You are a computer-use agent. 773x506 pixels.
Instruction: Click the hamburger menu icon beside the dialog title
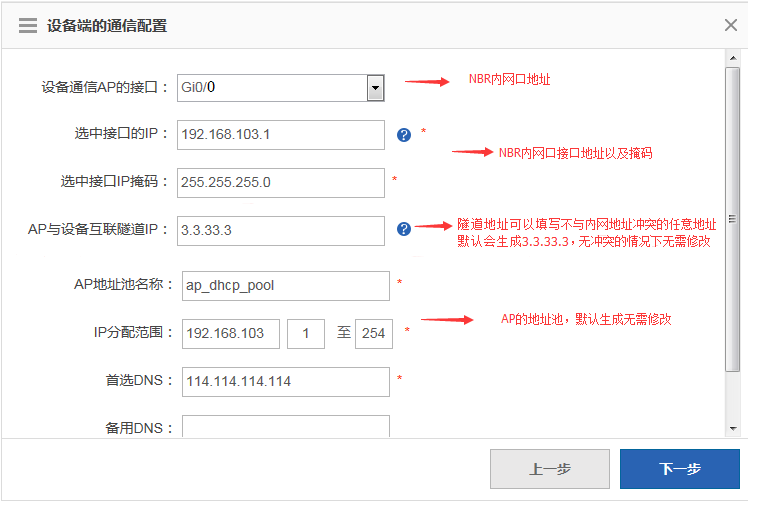[28, 26]
